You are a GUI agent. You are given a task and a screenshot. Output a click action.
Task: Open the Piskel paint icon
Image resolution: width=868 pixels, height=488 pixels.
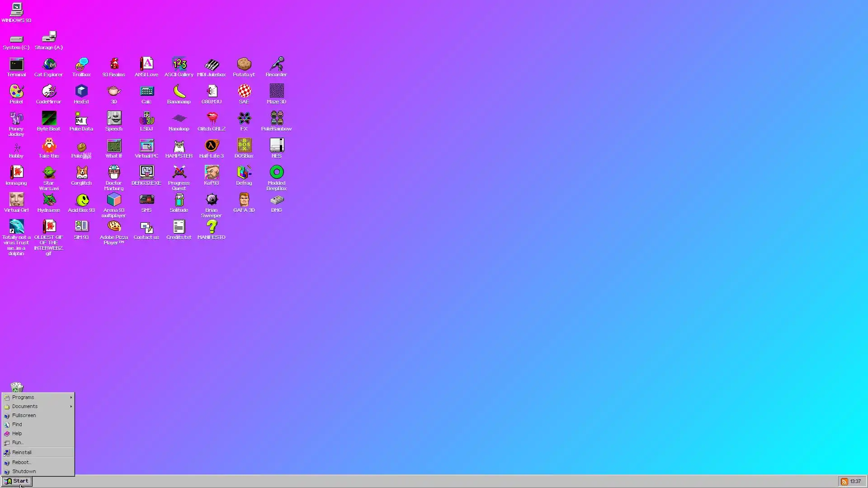[x=16, y=92]
